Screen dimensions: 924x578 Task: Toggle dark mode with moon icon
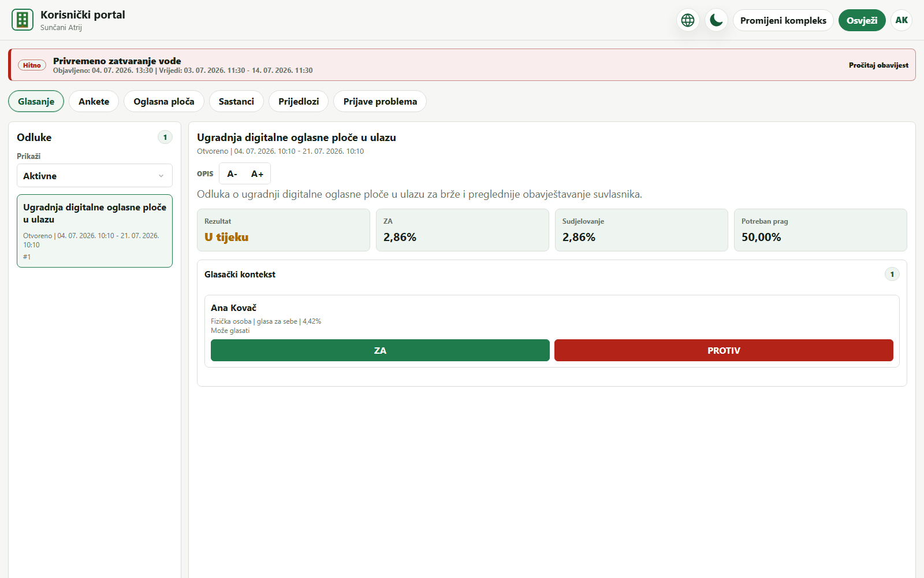(x=716, y=20)
